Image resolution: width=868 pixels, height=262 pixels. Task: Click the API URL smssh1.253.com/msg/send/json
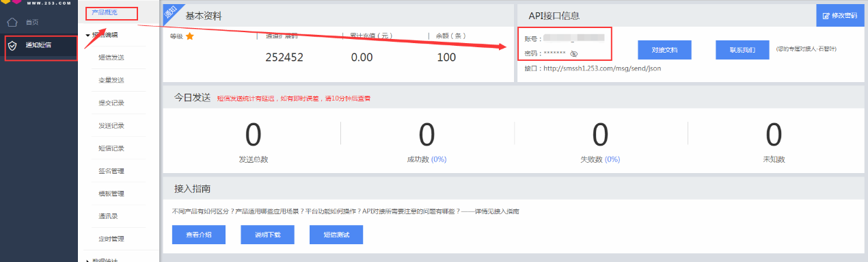pyautogui.click(x=602, y=68)
